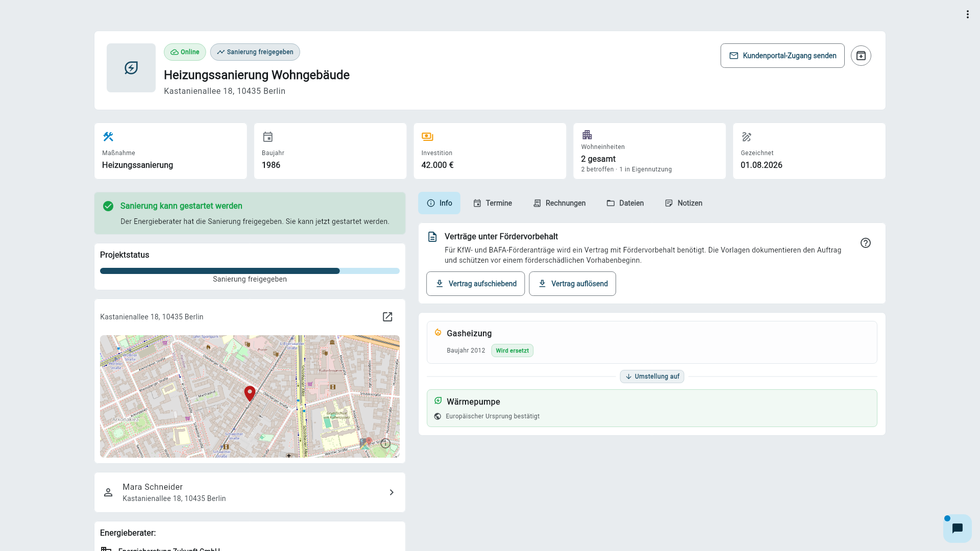Click the archive project icon button
Image resolution: width=980 pixels, height=551 pixels.
click(861, 56)
